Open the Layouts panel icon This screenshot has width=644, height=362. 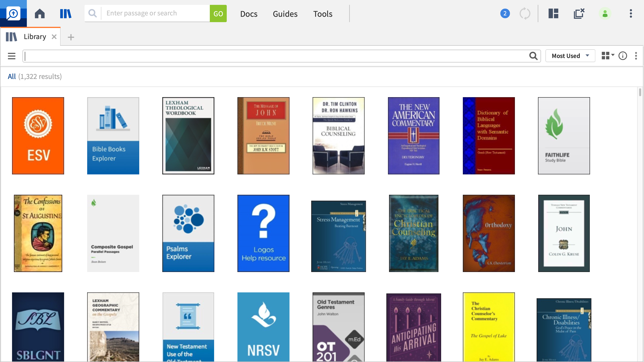[x=553, y=13]
